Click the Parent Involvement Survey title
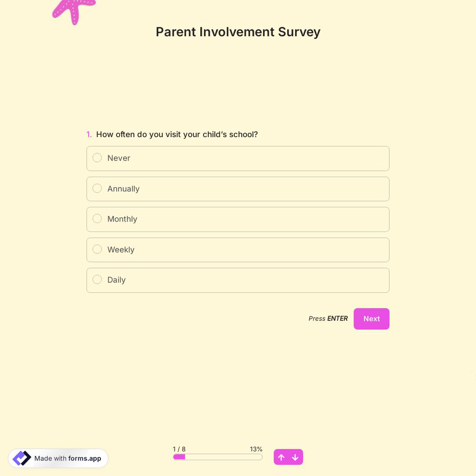 [x=238, y=32]
